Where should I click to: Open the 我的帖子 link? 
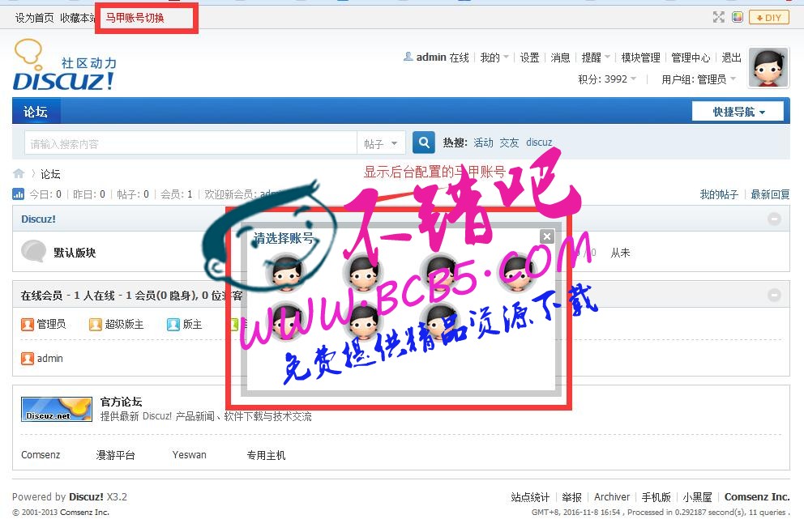[719, 194]
